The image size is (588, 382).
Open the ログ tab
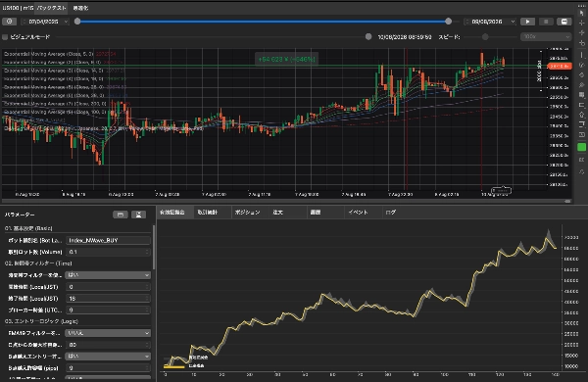pyautogui.click(x=390, y=213)
